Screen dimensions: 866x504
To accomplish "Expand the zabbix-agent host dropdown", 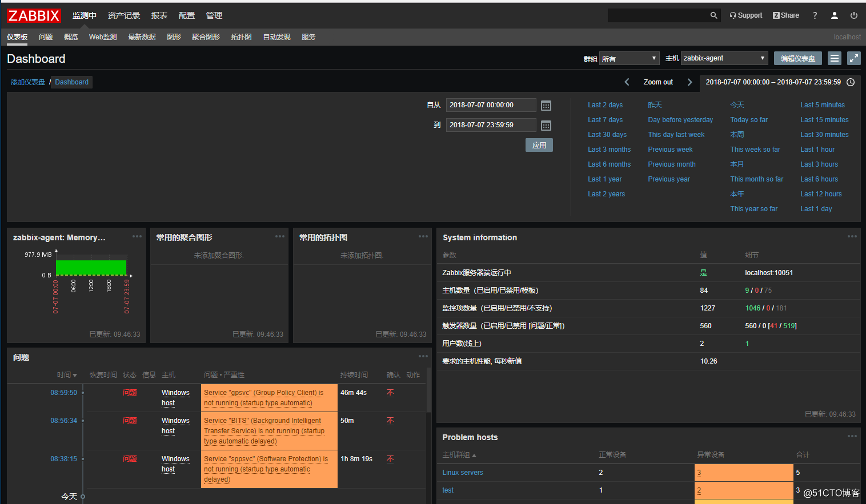I will click(724, 58).
